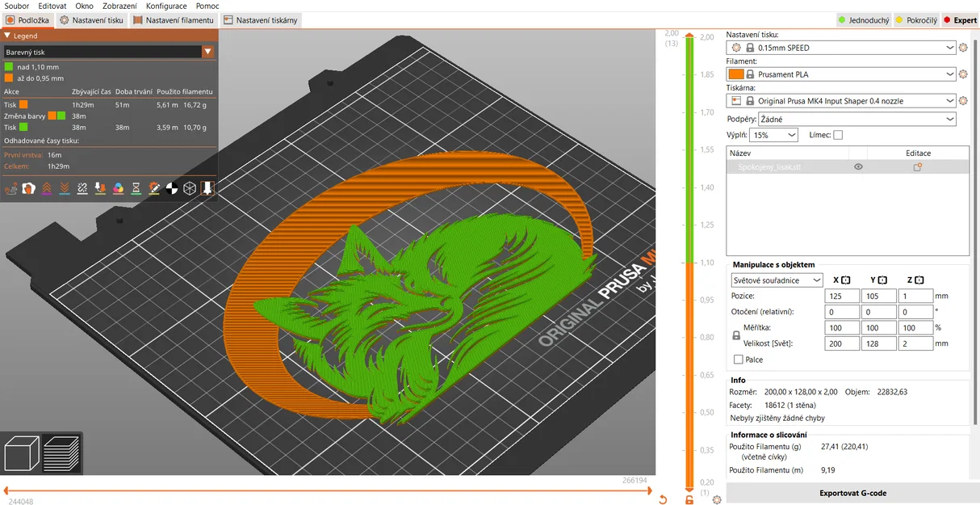
Task: Open Světové souřadnice coordinate dropdown
Action: coord(777,280)
